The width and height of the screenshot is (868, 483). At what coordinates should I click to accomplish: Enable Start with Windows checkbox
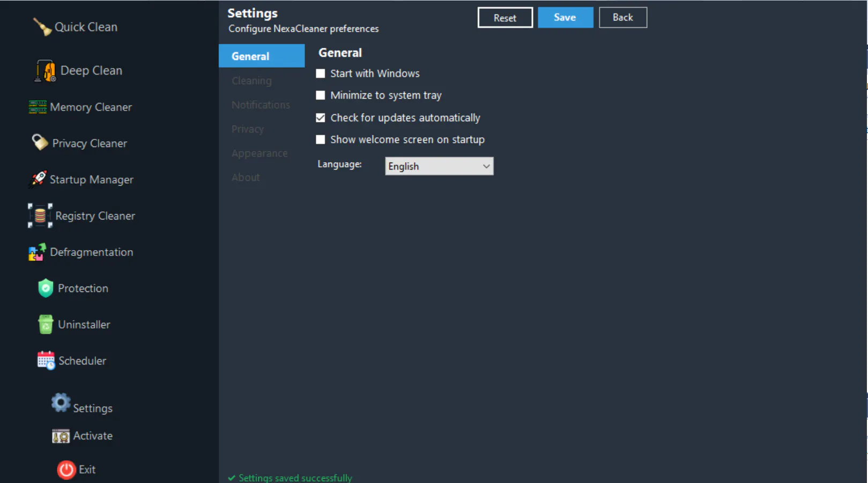pyautogui.click(x=321, y=74)
